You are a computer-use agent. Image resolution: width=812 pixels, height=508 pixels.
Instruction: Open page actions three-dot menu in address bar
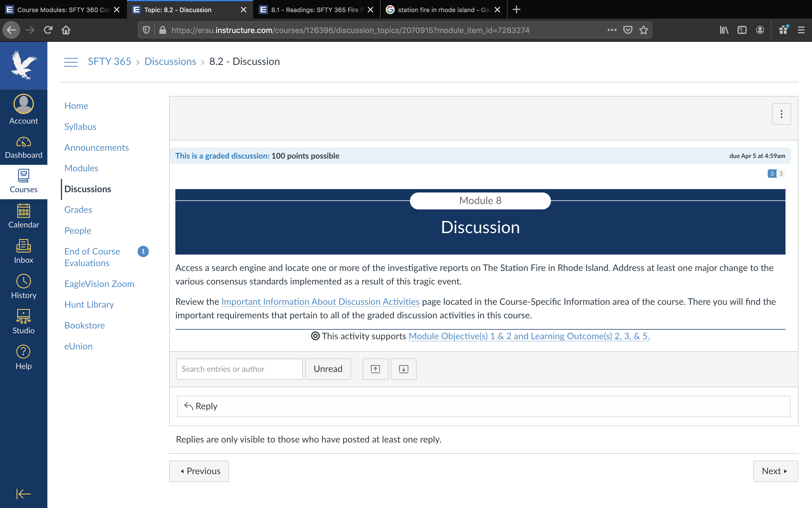(612, 30)
